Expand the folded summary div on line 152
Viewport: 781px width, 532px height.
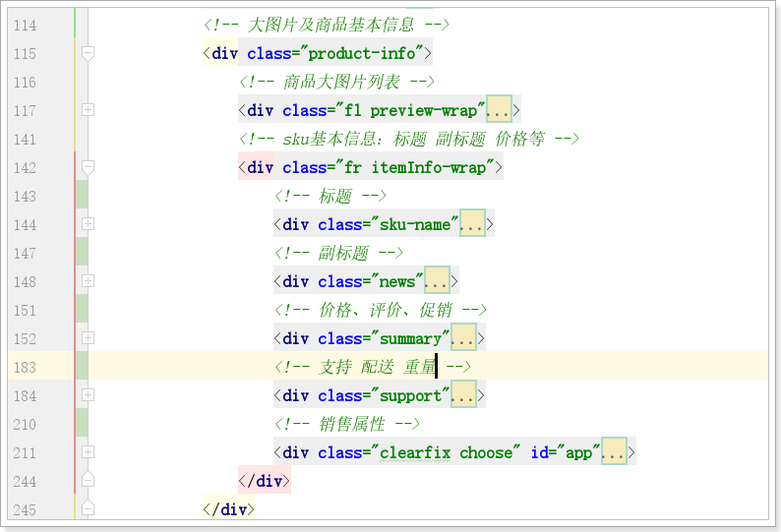pos(88,337)
